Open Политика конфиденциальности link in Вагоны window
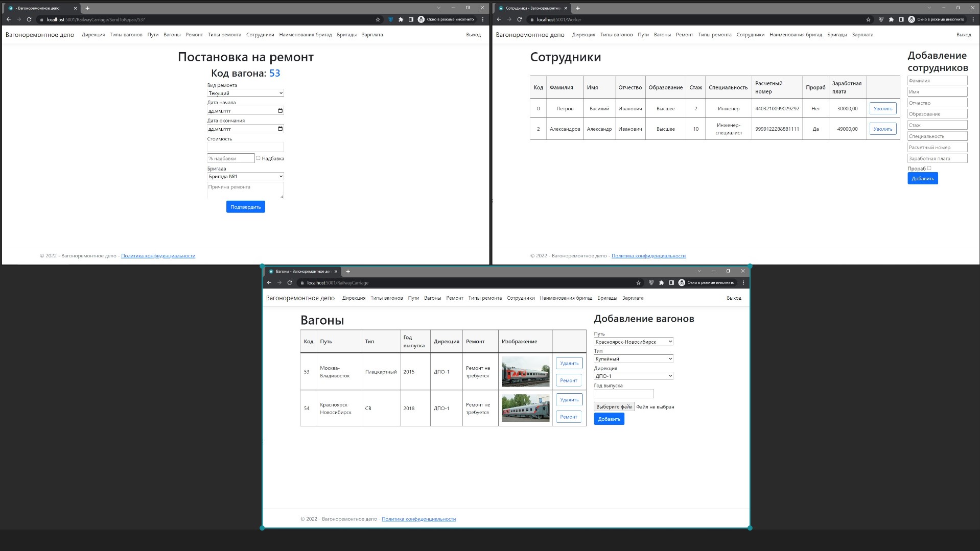Image resolution: width=980 pixels, height=551 pixels. [418, 519]
